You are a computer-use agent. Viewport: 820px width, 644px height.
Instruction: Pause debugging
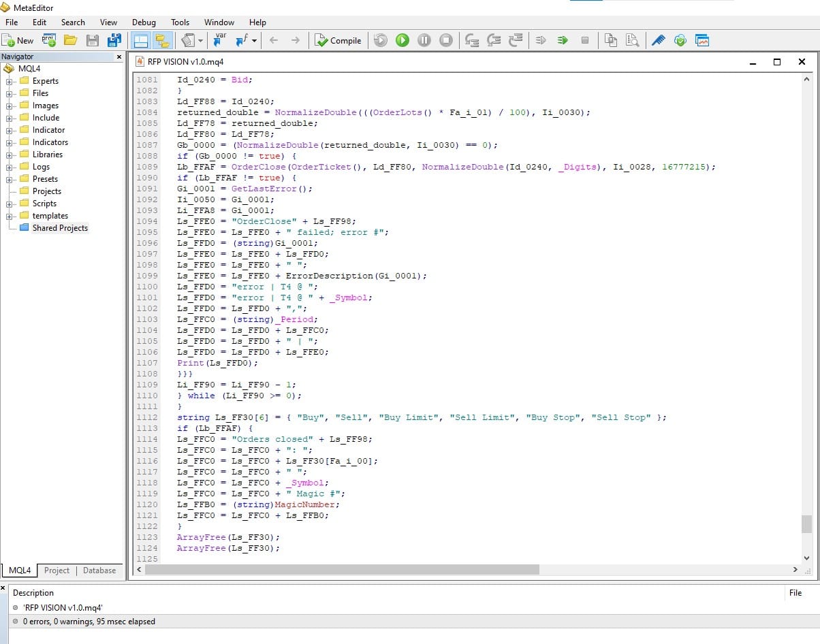click(424, 41)
